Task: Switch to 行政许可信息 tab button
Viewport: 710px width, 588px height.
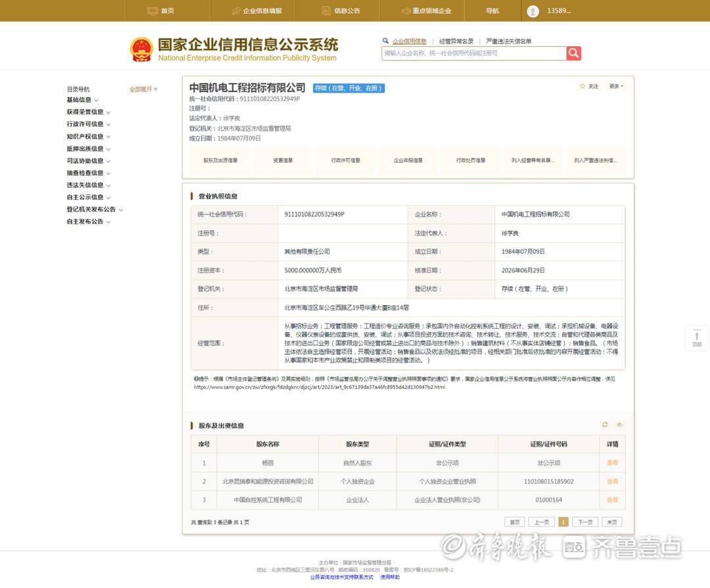Action: tap(346, 160)
